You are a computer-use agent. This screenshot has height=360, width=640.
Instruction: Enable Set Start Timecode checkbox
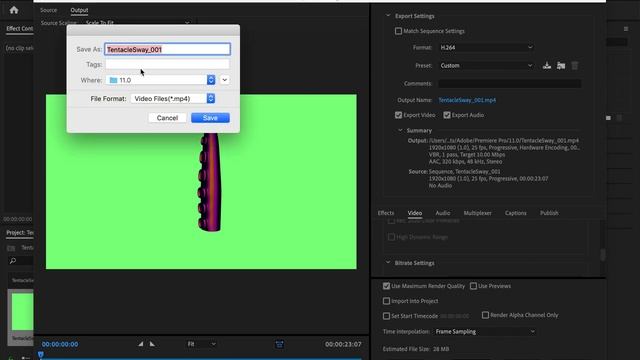[x=386, y=316]
